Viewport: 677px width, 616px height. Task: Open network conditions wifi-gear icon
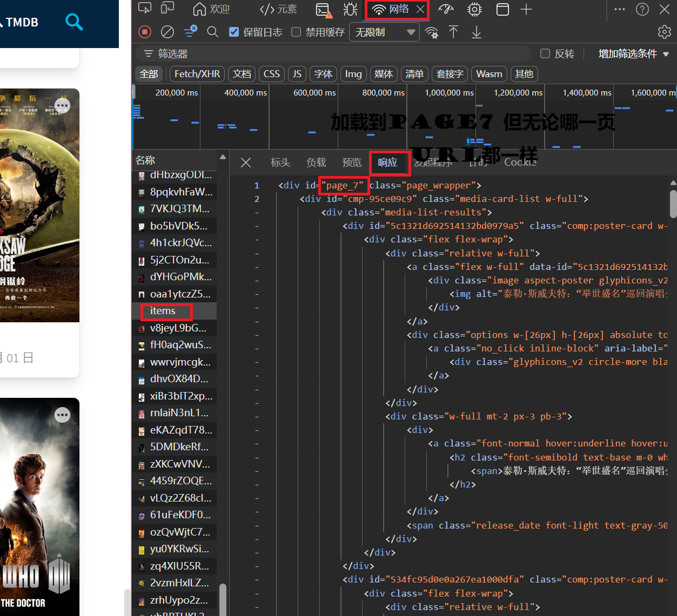pyautogui.click(x=431, y=32)
